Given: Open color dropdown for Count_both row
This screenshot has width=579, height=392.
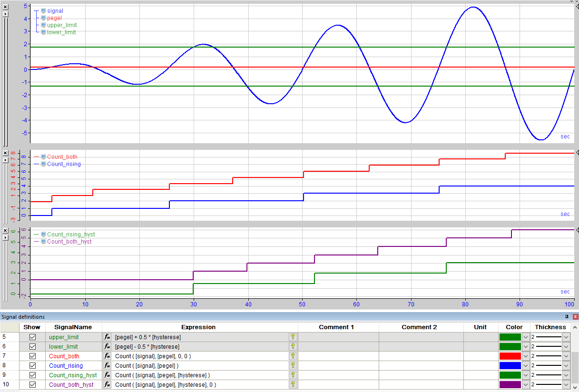Looking at the screenshot, I should (526, 356).
